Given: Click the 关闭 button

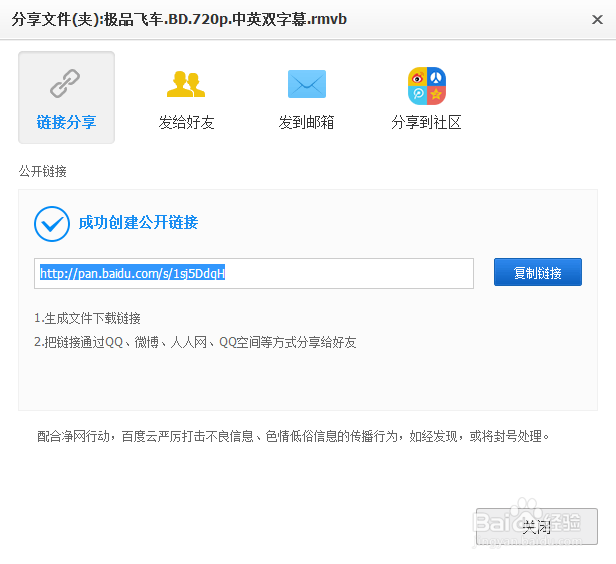Looking at the screenshot, I should click(x=537, y=526).
